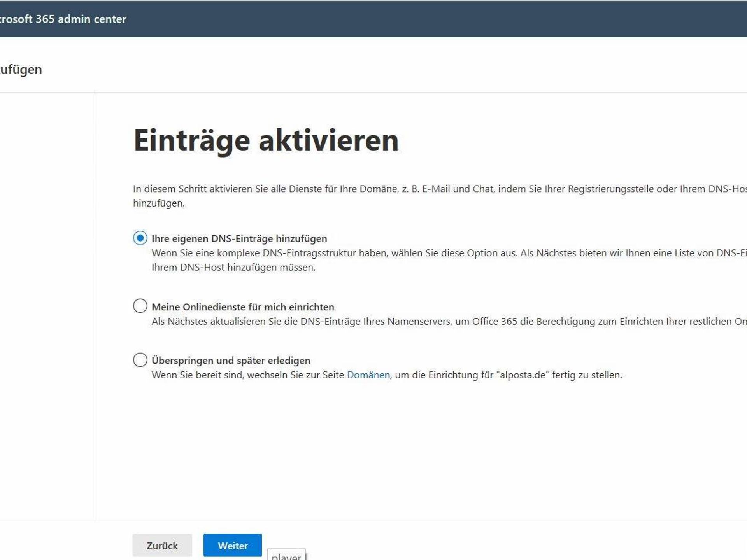Click the blue "Weiter" button

click(x=232, y=546)
